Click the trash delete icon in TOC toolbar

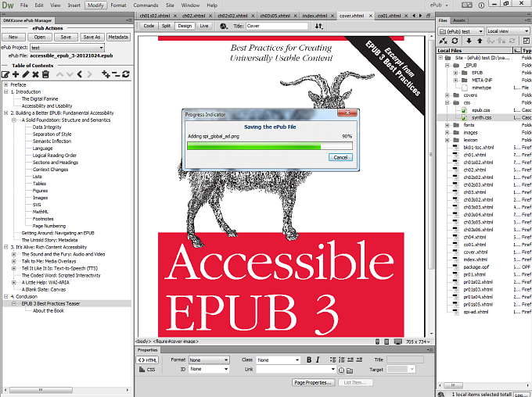coord(45,74)
